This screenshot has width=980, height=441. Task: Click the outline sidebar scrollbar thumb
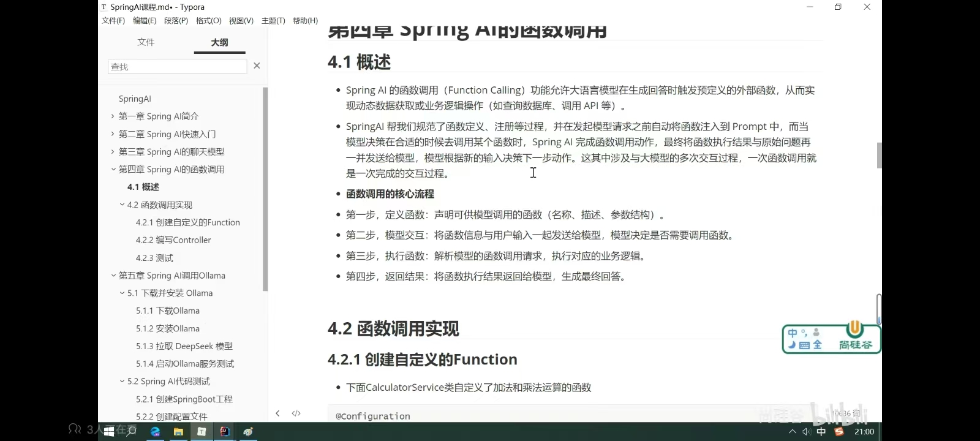point(265,189)
